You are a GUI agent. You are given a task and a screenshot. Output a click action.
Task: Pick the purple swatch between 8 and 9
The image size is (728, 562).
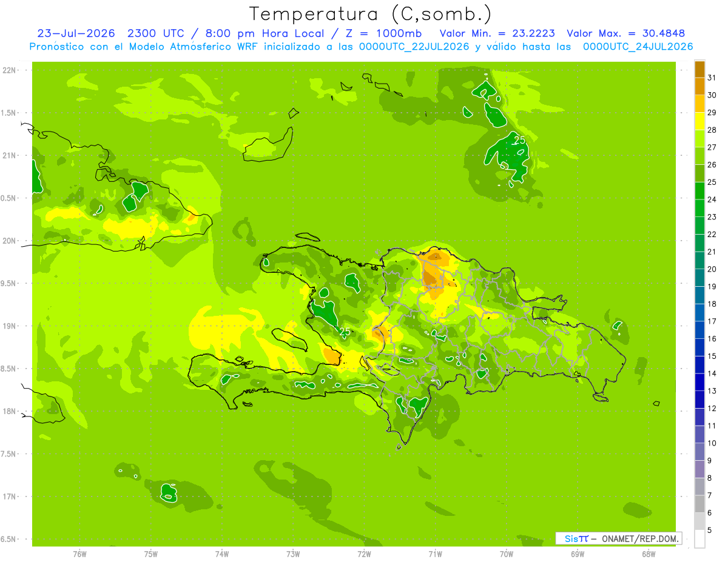coord(699,469)
